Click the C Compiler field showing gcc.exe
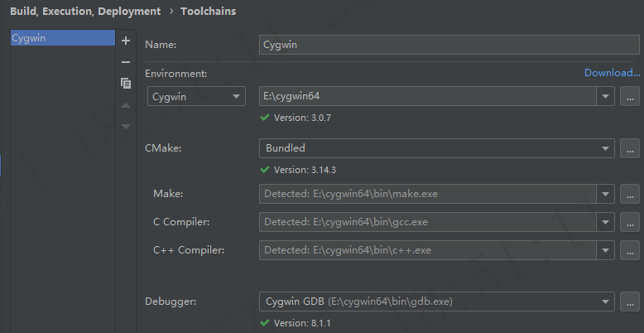Screen dimensions: 644x333 click(428, 222)
